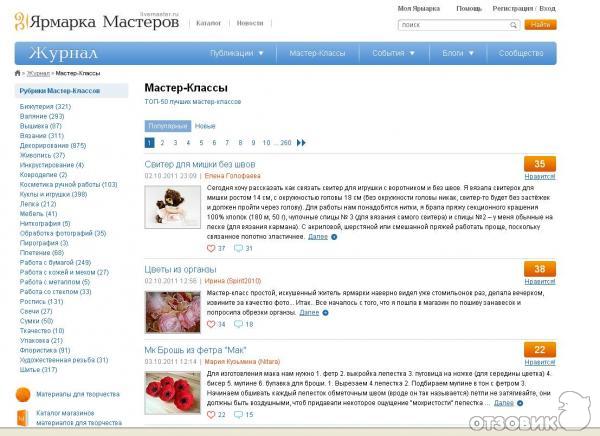The image size is (600, 436).
Task: Click heart icon under felt poppy brooch article
Action: pyautogui.click(x=211, y=415)
